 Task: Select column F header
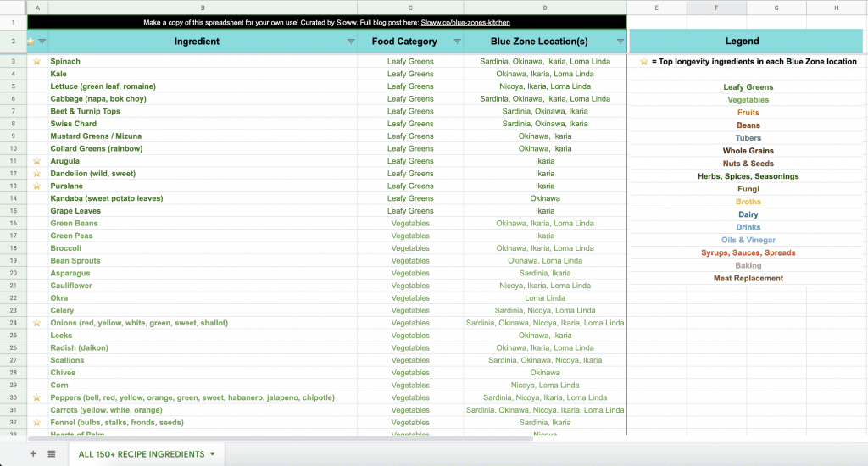[717, 8]
